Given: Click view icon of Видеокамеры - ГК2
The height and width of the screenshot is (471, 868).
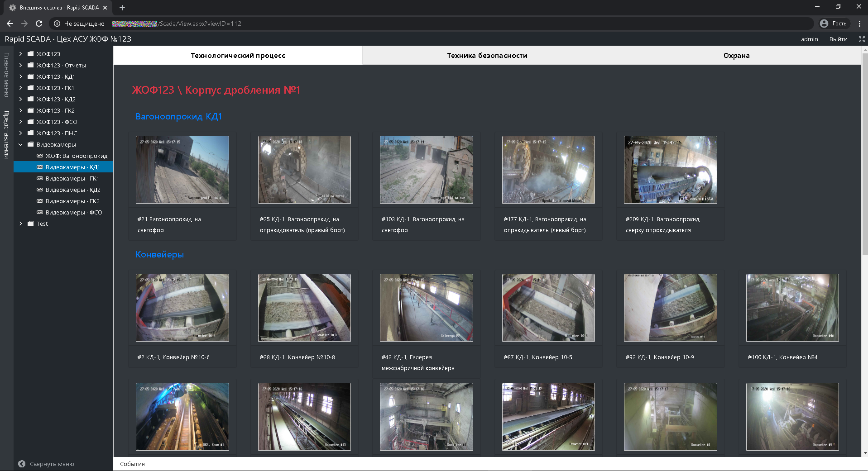Looking at the screenshot, I should pos(40,201).
